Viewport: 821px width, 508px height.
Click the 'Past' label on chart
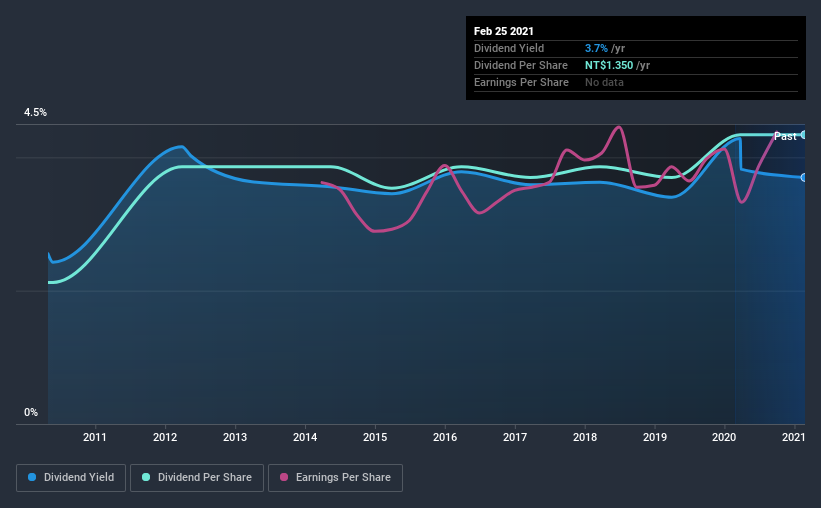tap(785, 137)
